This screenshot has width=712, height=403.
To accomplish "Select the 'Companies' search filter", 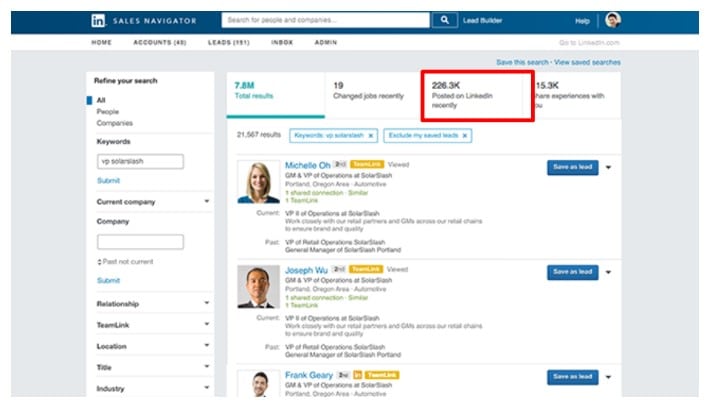I will tap(114, 123).
